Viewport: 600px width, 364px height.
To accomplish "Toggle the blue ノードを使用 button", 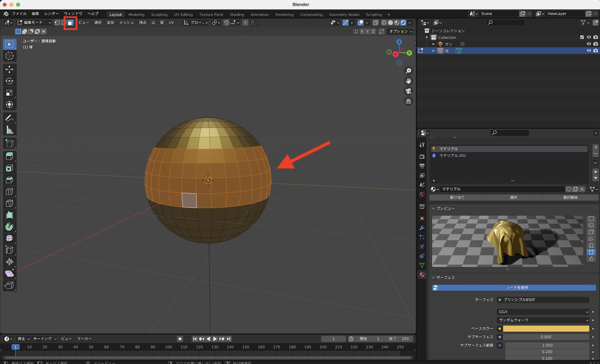I will pos(514,288).
